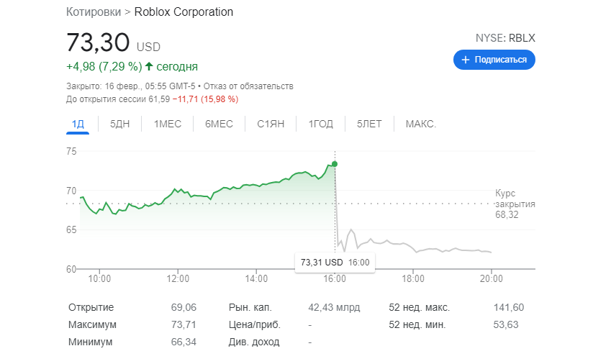Viewport: 593px width, 364px height.
Task: Open the 5ЛЕТ chart range
Action: [x=369, y=124]
